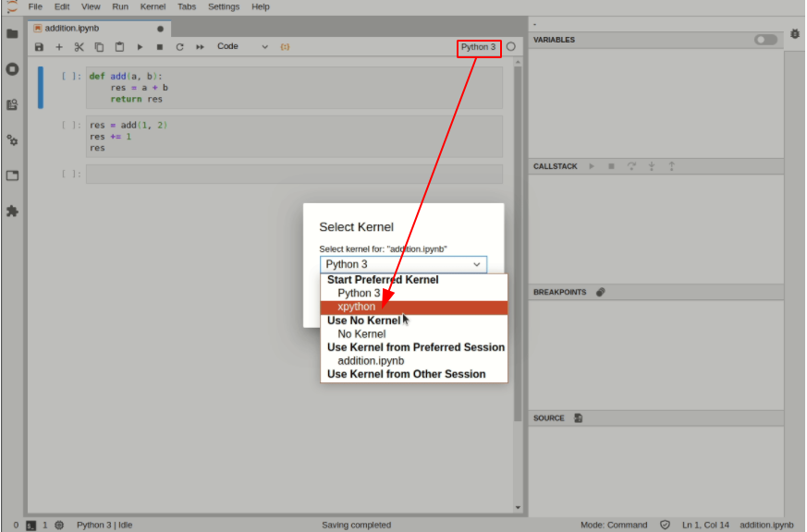This screenshot has width=807, height=532.
Task: Choose Python 3 in kernel list
Action: (414, 294)
